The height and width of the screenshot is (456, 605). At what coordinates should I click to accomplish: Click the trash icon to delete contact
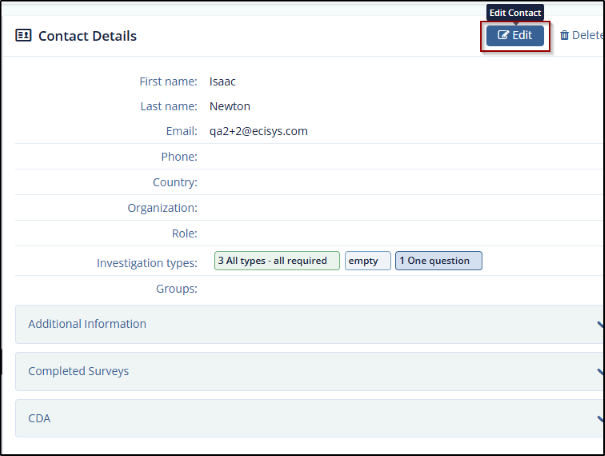click(x=565, y=36)
